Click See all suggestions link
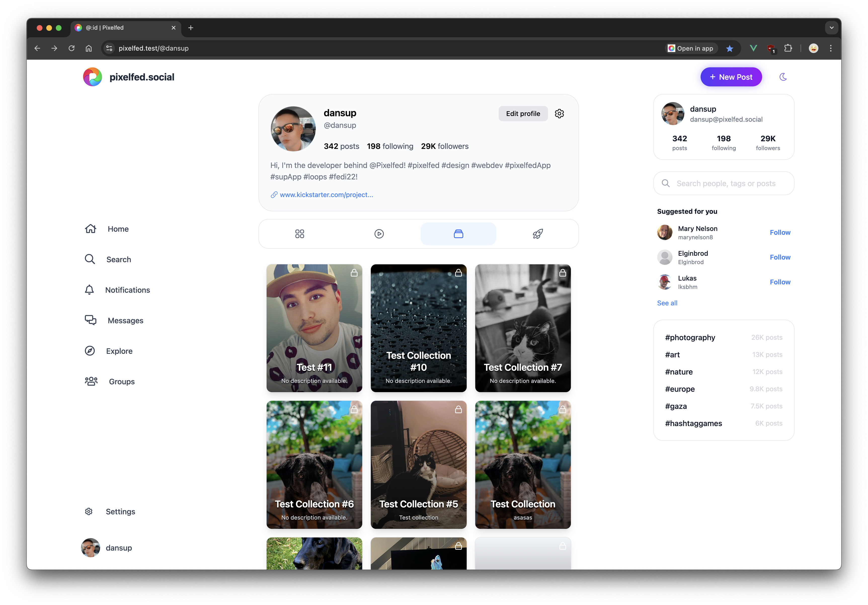The width and height of the screenshot is (868, 605). click(x=667, y=303)
